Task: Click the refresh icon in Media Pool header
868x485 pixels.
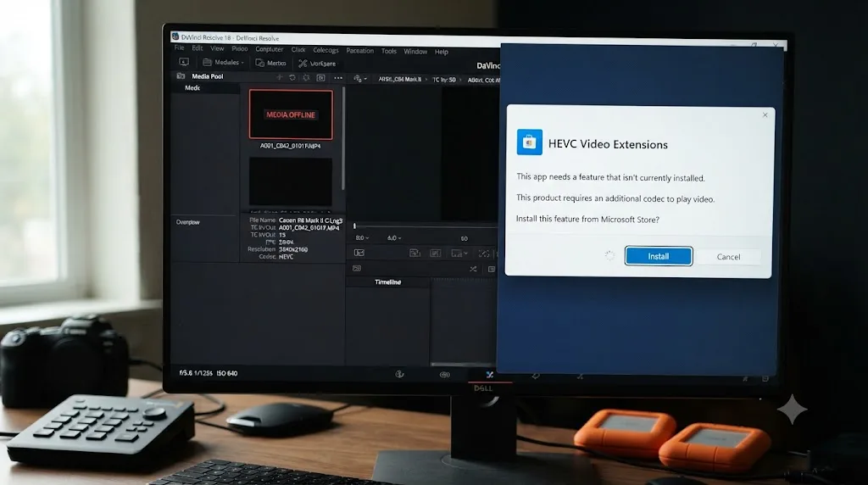Action: click(x=292, y=77)
